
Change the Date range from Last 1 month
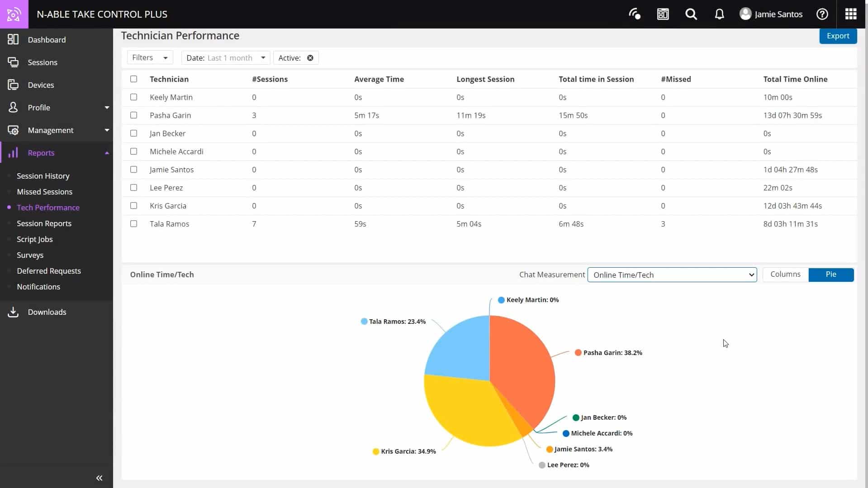coord(225,57)
